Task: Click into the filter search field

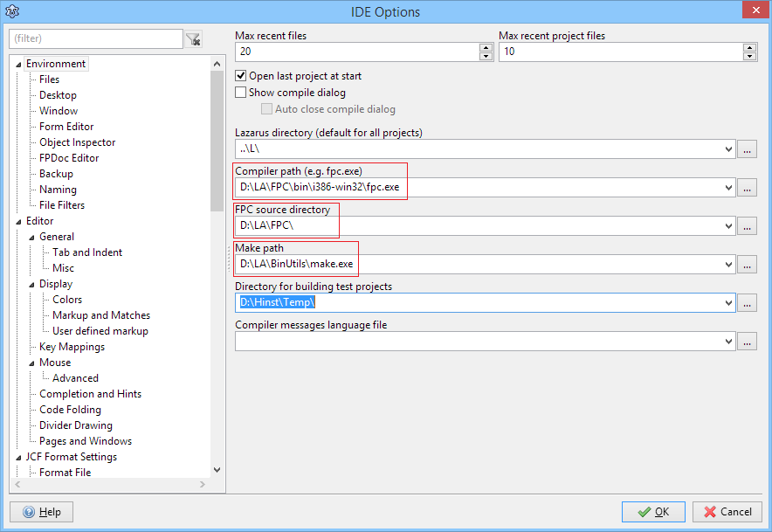Action: coord(96,39)
